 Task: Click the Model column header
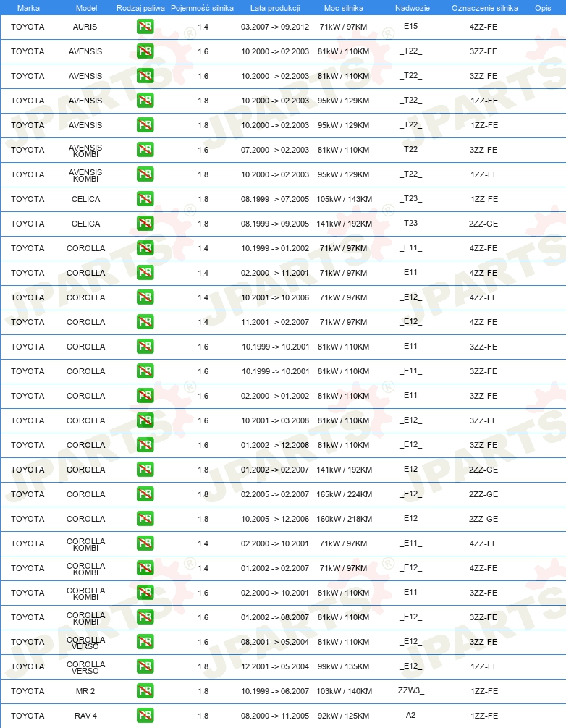click(x=86, y=8)
